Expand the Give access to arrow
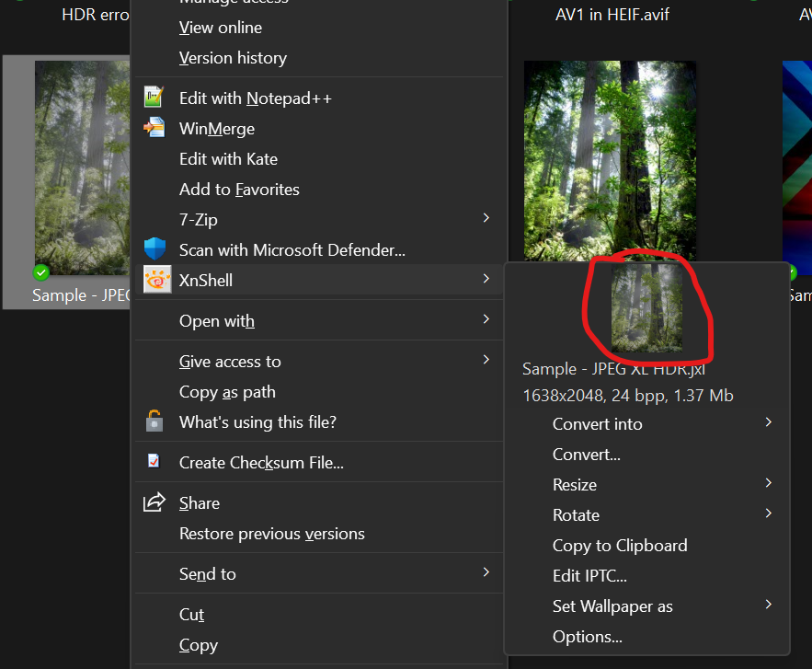The height and width of the screenshot is (669, 812). click(486, 359)
